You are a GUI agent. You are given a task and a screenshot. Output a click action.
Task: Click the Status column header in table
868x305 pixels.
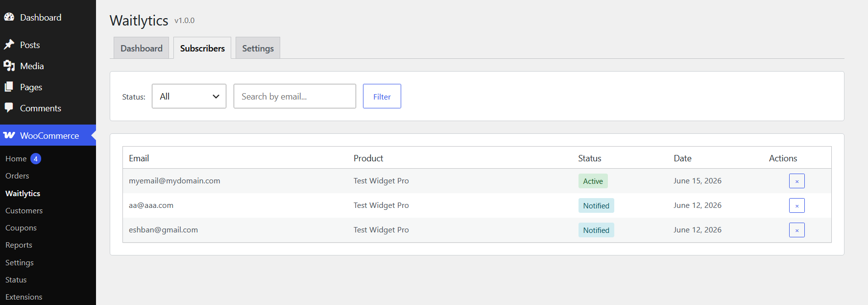[x=589, y=158]
